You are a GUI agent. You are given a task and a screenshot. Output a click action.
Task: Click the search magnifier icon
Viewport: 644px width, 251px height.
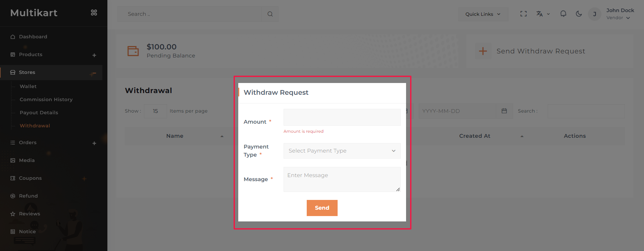[270, 14]
